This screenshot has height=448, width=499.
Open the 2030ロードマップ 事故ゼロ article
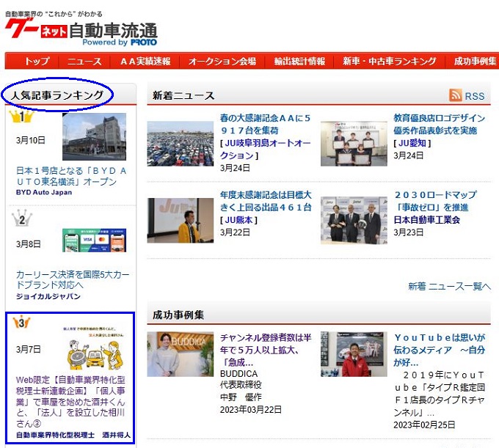click(x=435, y=201)
